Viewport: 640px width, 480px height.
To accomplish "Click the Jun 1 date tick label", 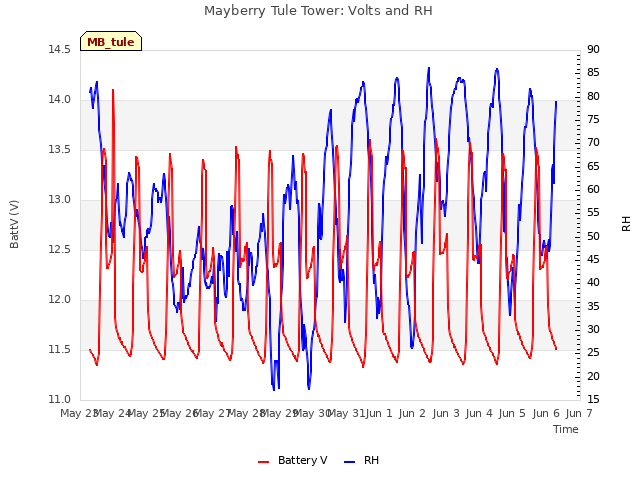I will [x=379, y=413].
